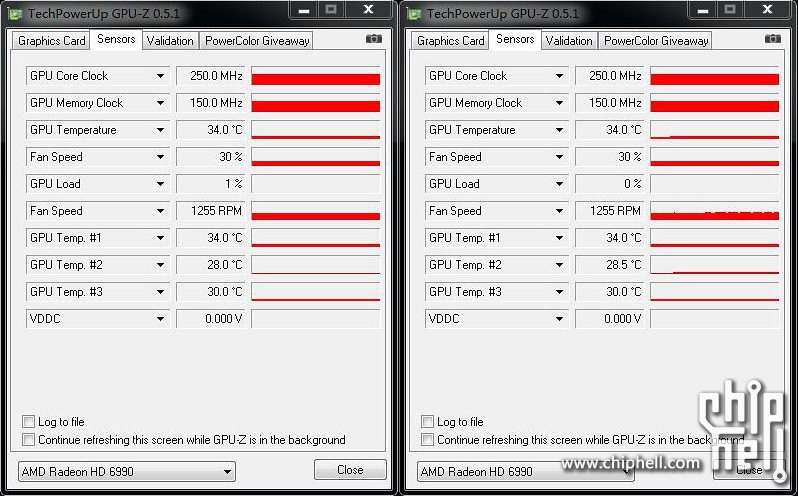The height and width of the screenshot is (496, 798).
Task: Click 1255 RPM value in left window
Action: (x=210, y=211)
